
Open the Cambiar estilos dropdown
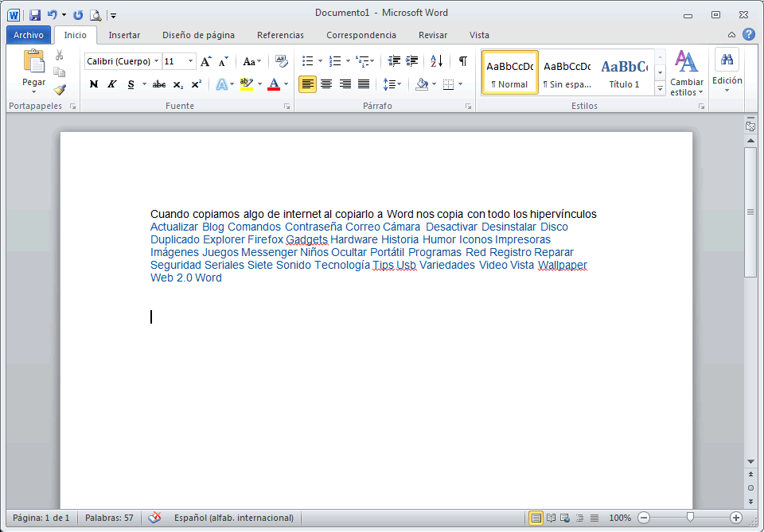click(x=687, y=73)
